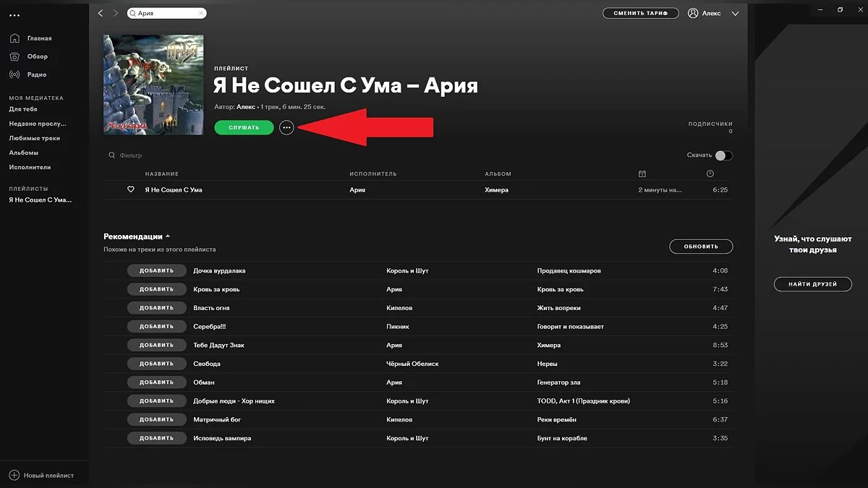Click the ОБНОВИТЬ button
This screenshot has height=488, width=868.
point(701,247)
